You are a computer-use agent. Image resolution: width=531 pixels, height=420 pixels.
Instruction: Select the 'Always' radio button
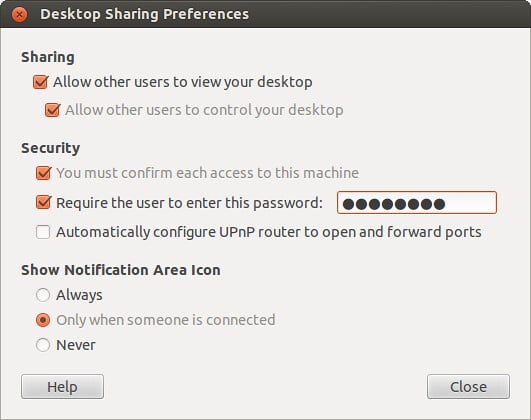43,295
